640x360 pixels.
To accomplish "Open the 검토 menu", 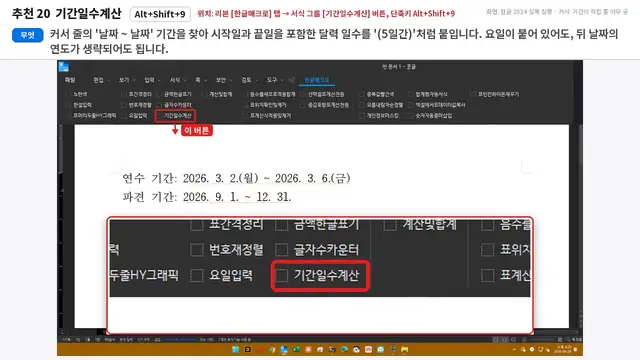I will coord(246,80).
